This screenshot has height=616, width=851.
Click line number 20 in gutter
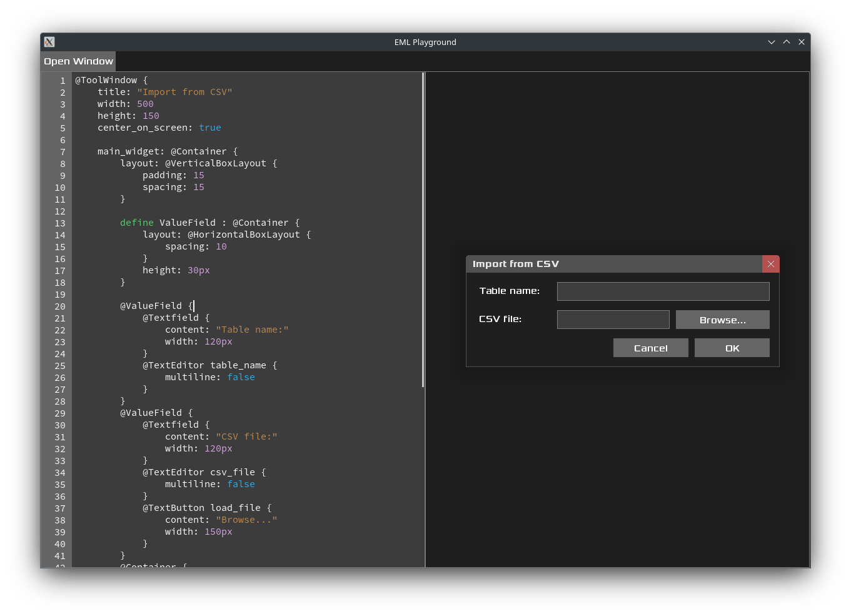59,306
